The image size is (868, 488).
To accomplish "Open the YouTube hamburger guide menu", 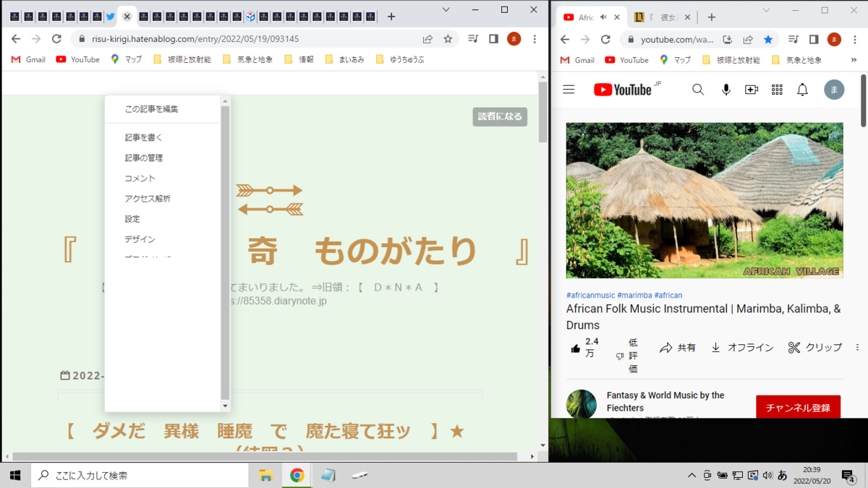I will tap(569, 90).
